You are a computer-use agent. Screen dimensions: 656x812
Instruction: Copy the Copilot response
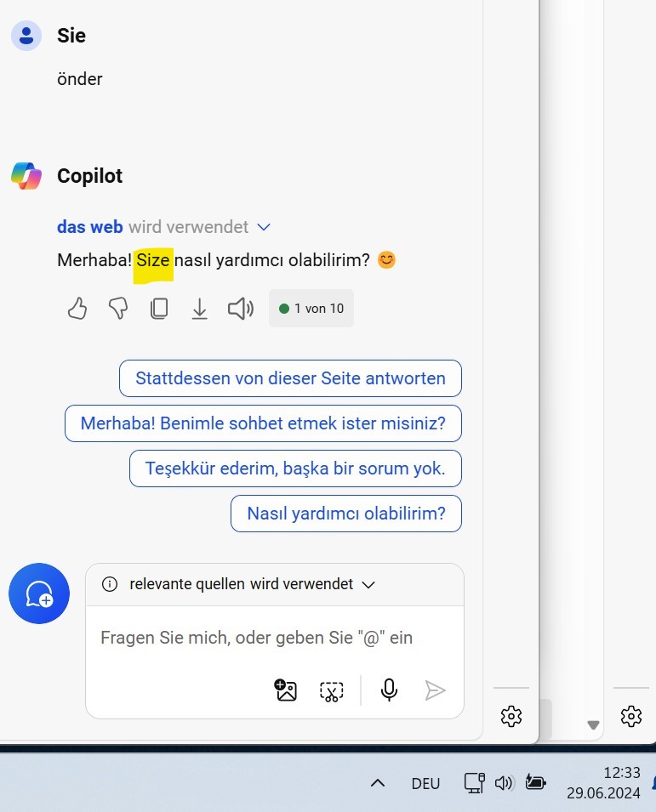(159, 309)
